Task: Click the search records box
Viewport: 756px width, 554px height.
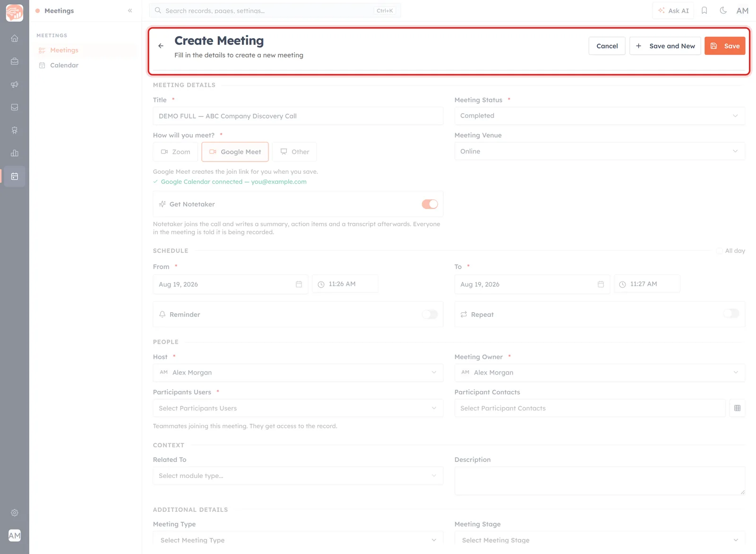Action: [x=275, y=10]
